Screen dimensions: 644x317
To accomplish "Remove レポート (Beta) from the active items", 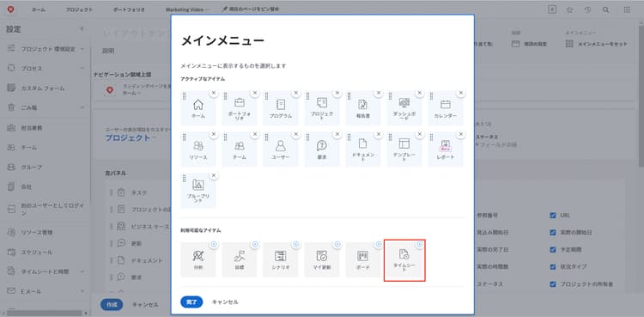I will click(461, 135).
